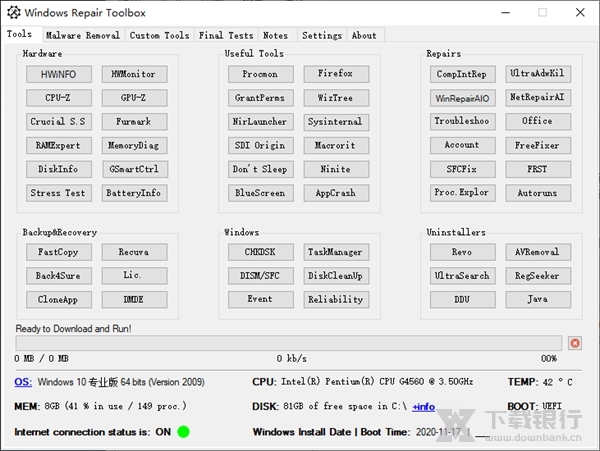Click the green internet status indicator

pyautogui.click(x=183, y=432)
